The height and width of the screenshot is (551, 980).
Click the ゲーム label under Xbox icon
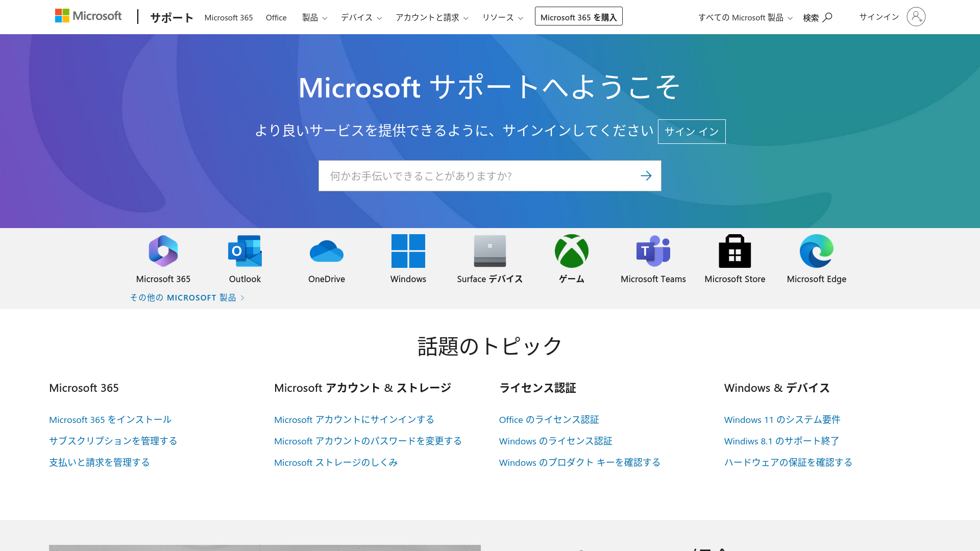(x=572, y=279)
